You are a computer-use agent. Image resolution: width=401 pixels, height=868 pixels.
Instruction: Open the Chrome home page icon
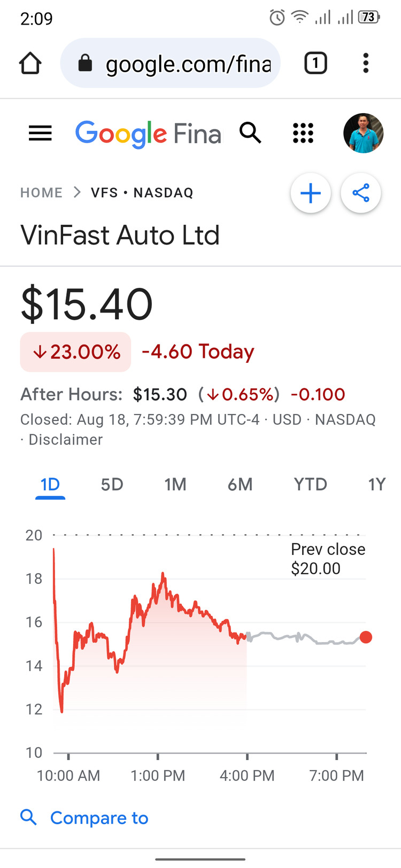pyautogui.click(x=30, y=63)
